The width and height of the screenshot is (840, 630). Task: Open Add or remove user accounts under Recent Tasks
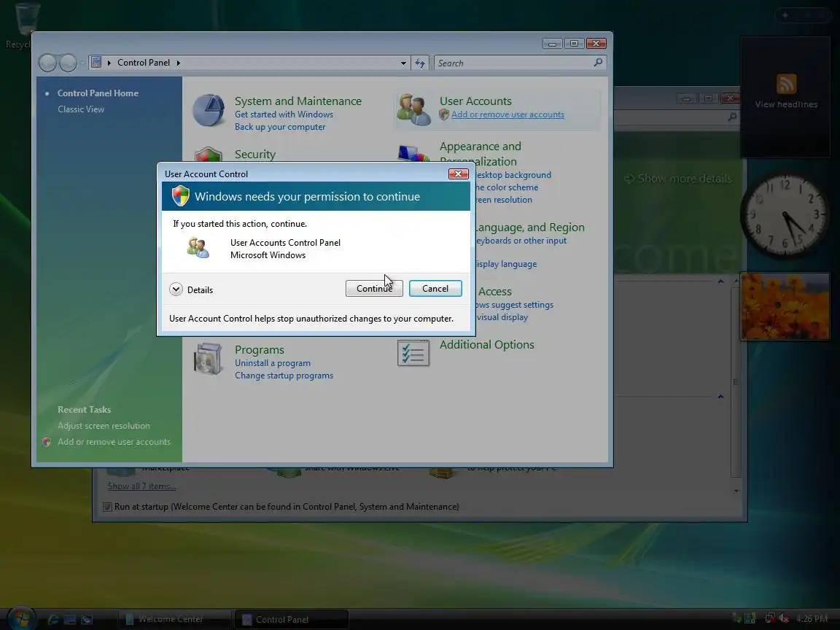tap(114, 441)
